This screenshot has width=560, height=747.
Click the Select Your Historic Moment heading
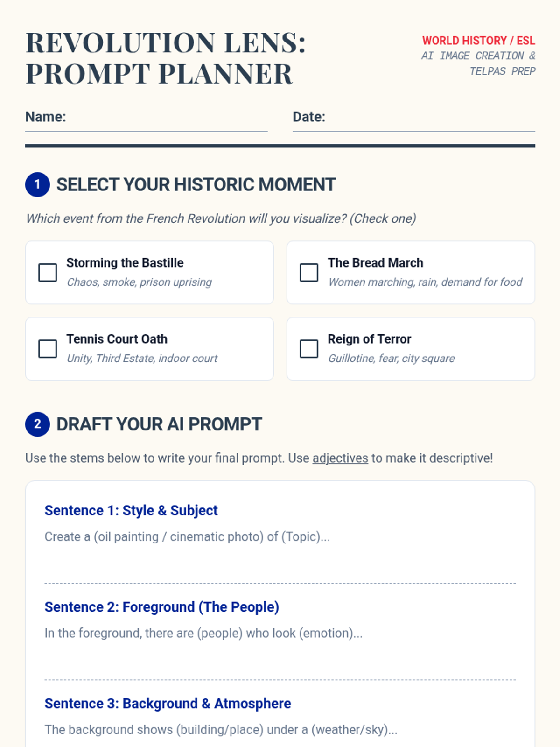pos(196,185)
